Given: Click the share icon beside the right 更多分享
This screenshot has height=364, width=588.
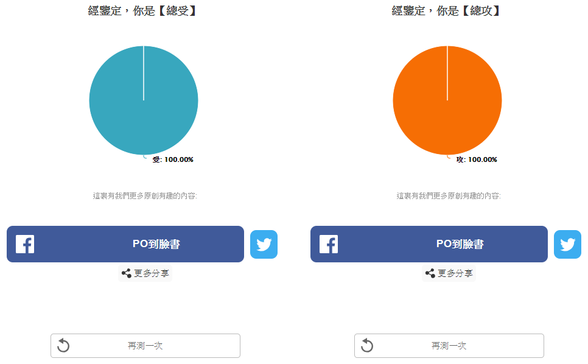Looking at the screenshot, I should [430, 273].
